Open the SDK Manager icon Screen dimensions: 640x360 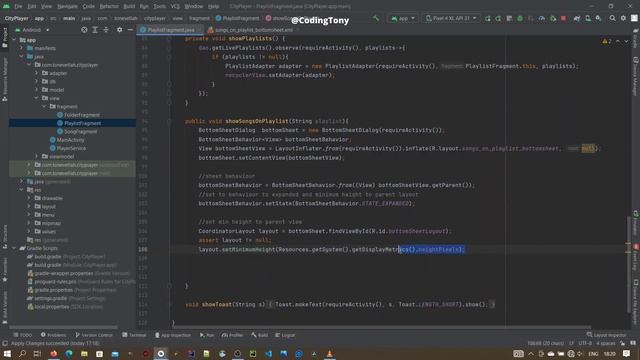pos(598,18)
